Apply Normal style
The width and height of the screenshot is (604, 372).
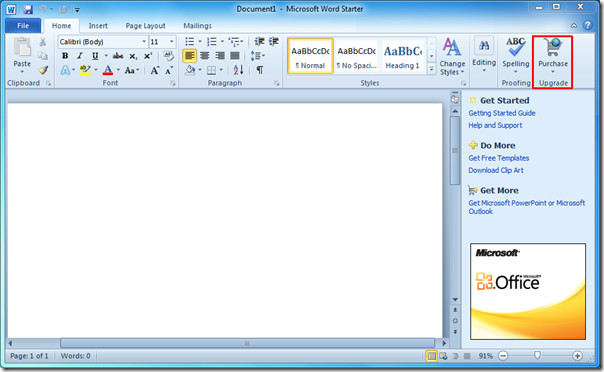pyautogui.click(x=310, y=56)
